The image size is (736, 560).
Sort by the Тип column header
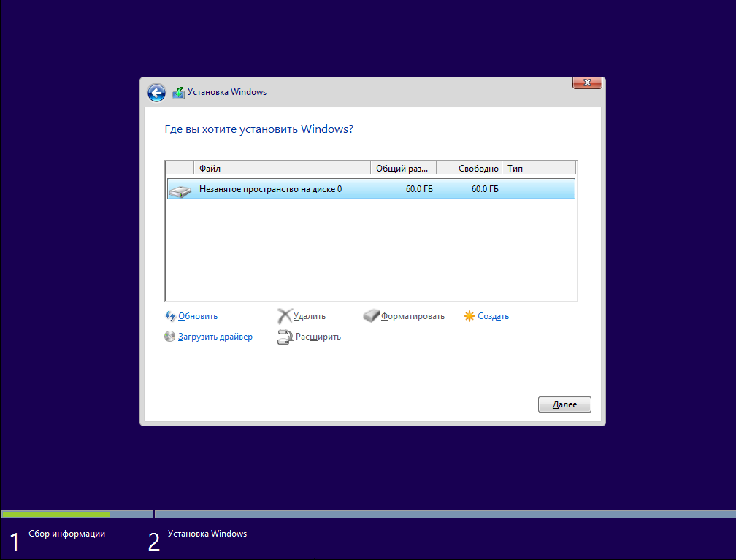coord(539,168)
